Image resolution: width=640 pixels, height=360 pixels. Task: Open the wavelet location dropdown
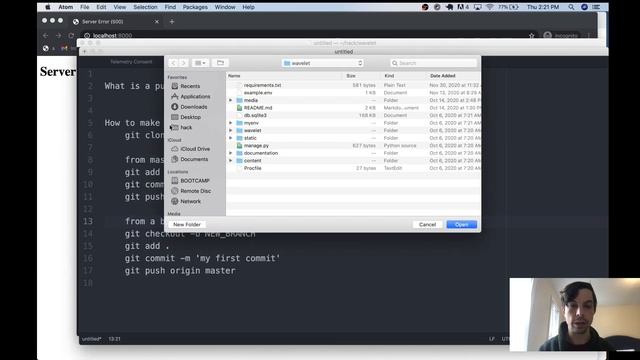(323, 63)
